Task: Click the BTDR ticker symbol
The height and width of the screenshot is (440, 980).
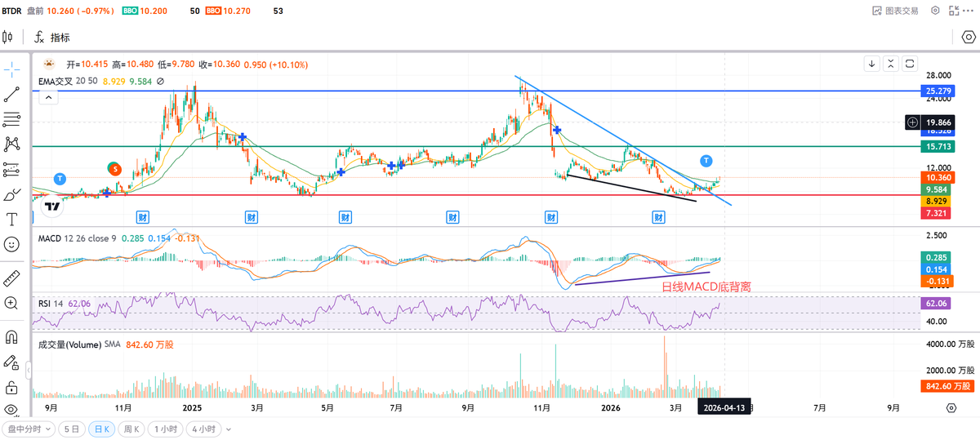Action: (11, 11)
